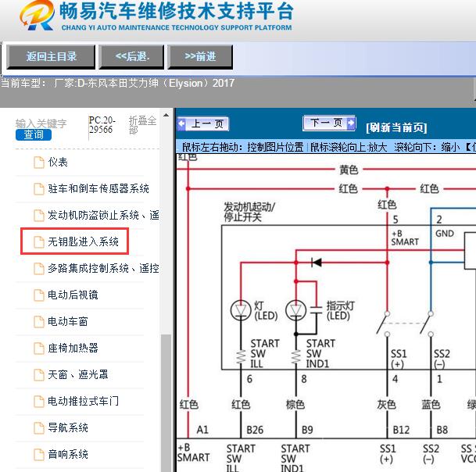Click the document icon beside 音响系统

pyautogui.click(x=39, y=454)
